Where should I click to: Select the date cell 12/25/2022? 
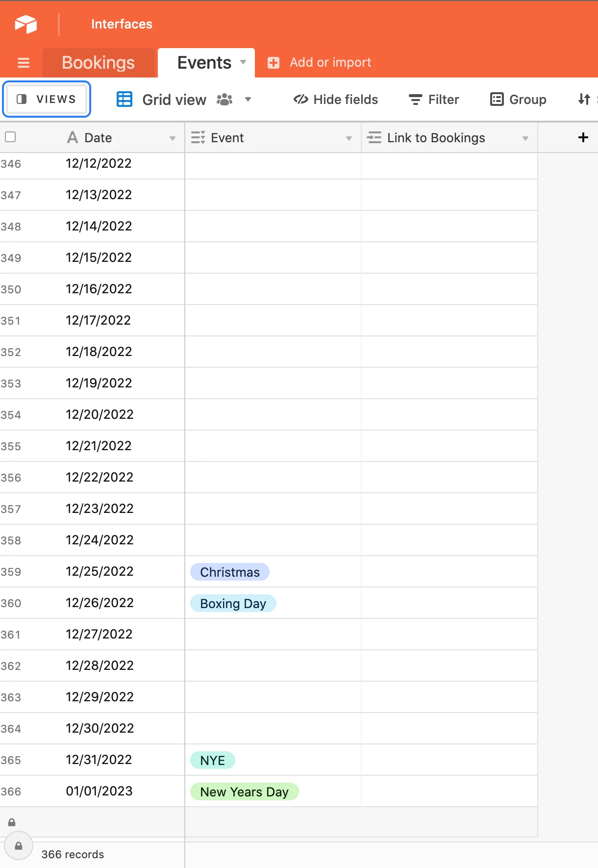coord(100,571)
